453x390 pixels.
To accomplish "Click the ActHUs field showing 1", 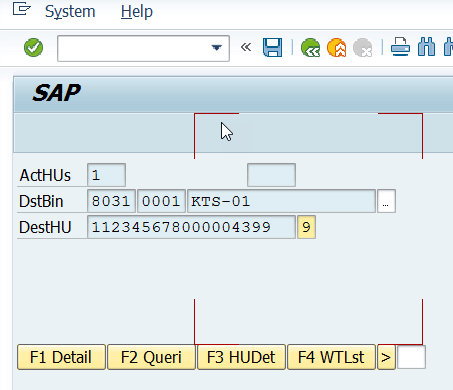I will pyautogui.click(x=106, y=175).
